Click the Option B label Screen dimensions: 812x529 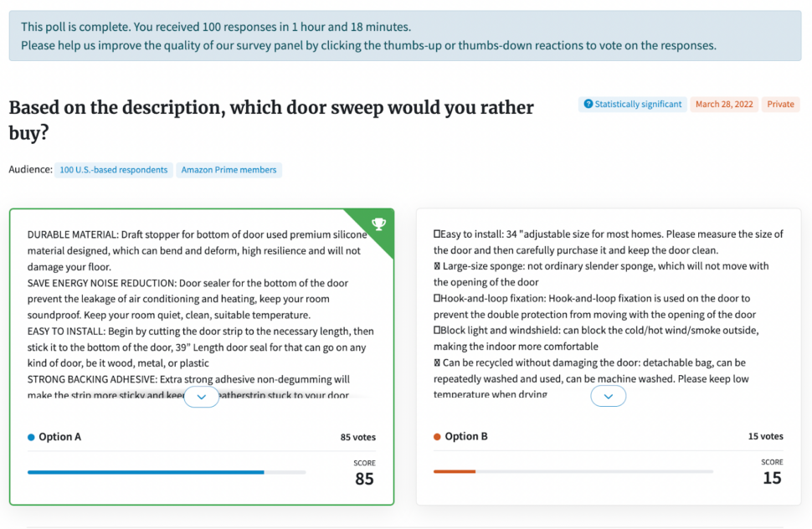click(466, 437)
